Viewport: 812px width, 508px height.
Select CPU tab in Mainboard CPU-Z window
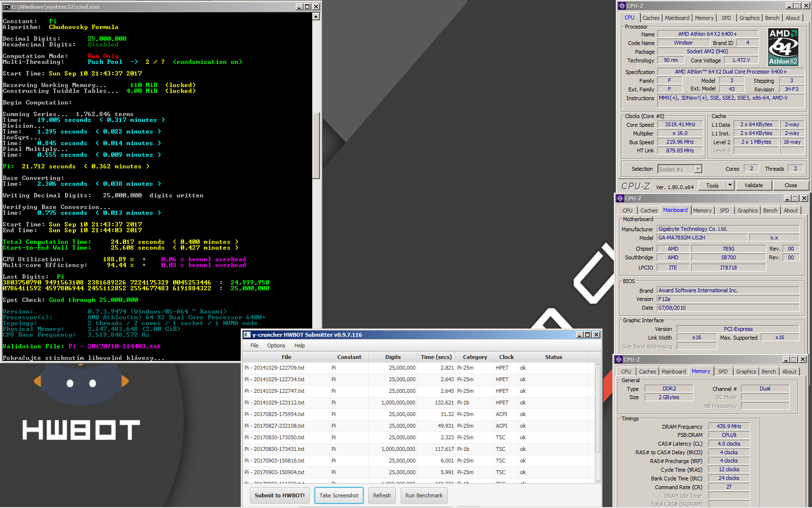click(627, 210)
